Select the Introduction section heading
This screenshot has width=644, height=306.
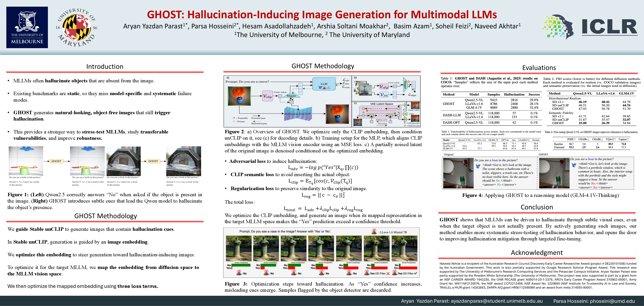(105, 66)
